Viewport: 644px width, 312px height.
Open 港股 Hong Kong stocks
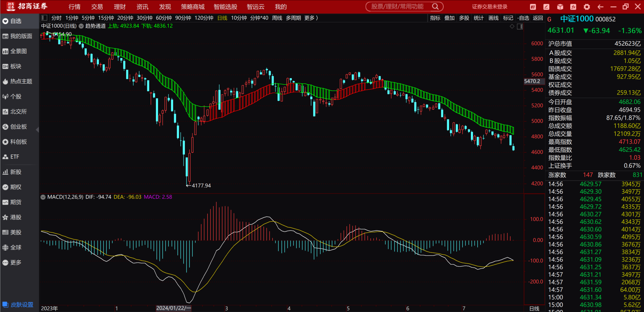(x=19, y=217)
